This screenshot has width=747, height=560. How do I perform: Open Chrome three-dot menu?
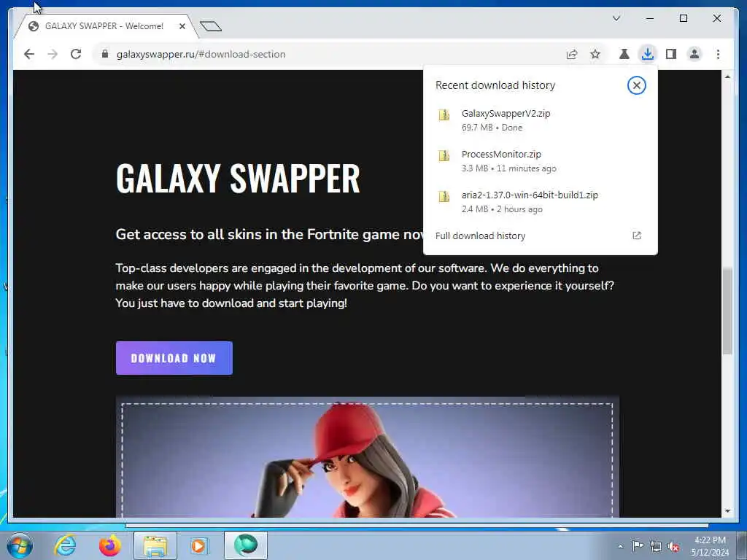pos(718,54)
